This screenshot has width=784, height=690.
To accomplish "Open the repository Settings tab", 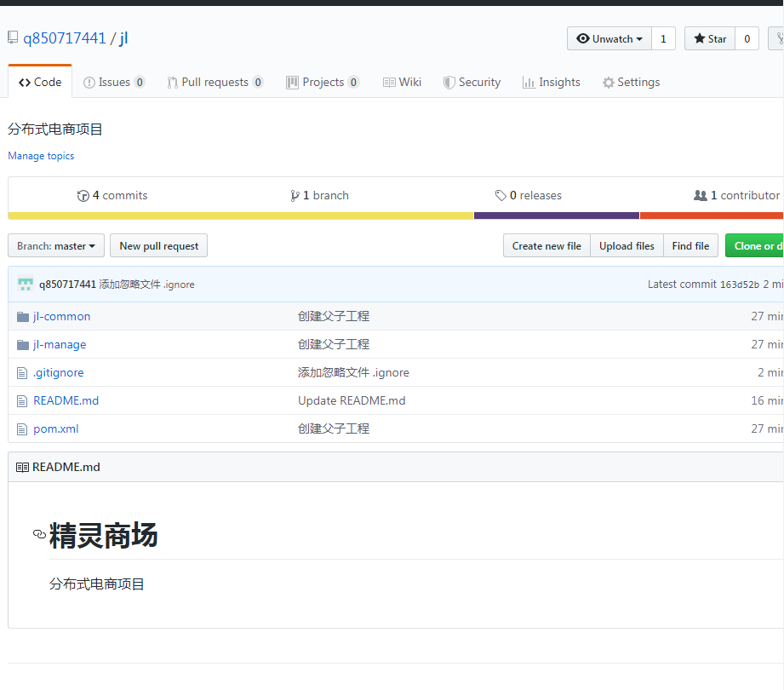I will tap(631, 82).
